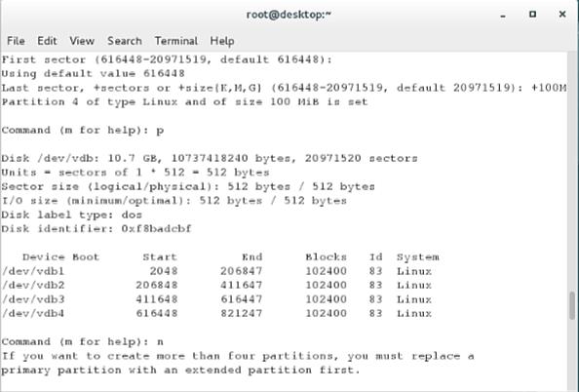Screen dimensions: 579x392
Task: Click the 'Blocks' column header text
Action: pyautogui.click(x=327, y=257)
